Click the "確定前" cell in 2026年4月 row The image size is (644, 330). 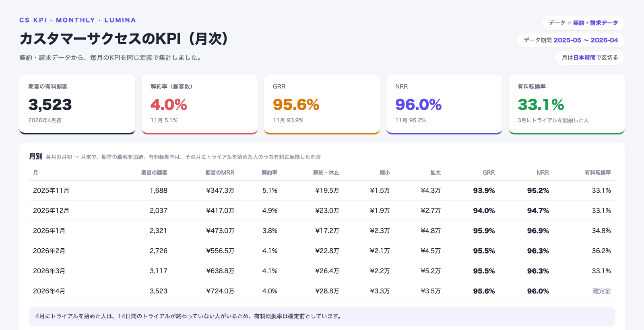[602, 291]
